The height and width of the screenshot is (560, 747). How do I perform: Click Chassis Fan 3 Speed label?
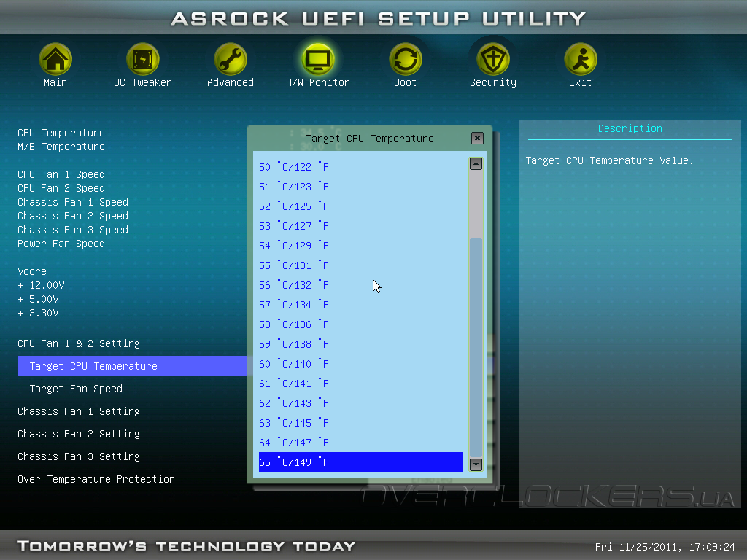tap(73, 230)
